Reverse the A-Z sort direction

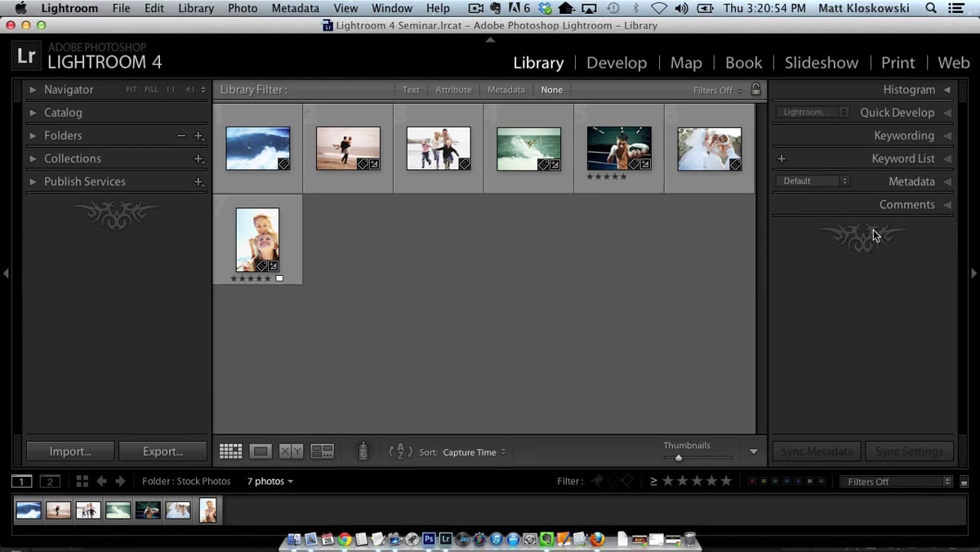click(x=400, y=452)
